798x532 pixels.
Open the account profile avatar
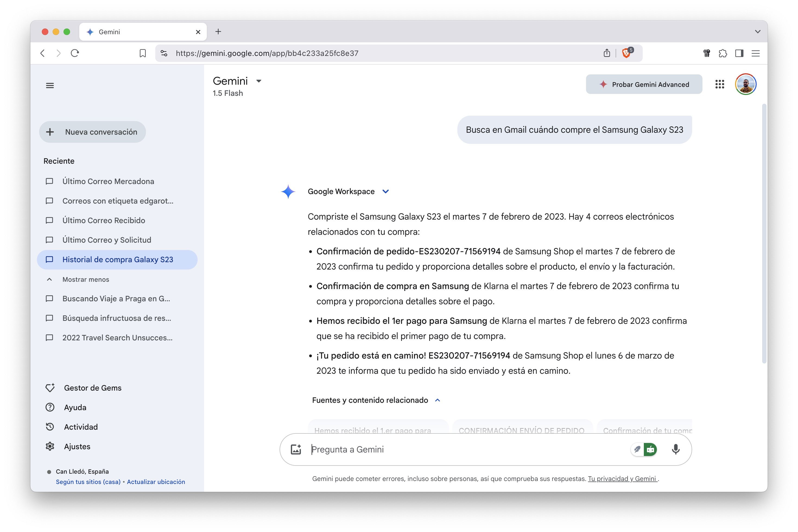[x=746, y=84]
